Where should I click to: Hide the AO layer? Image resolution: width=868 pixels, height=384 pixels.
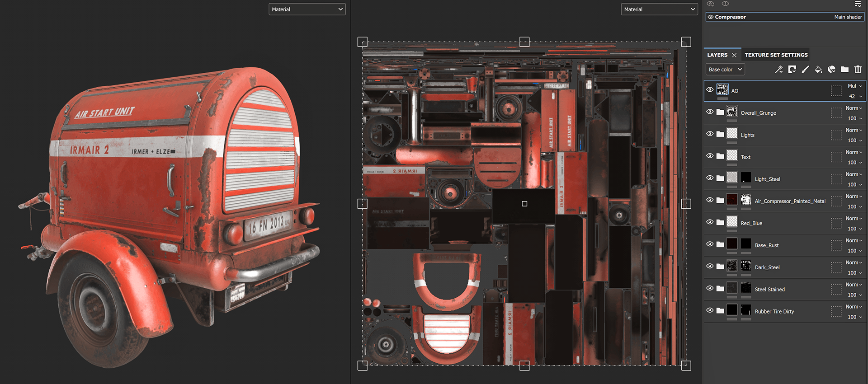[710, 89]
